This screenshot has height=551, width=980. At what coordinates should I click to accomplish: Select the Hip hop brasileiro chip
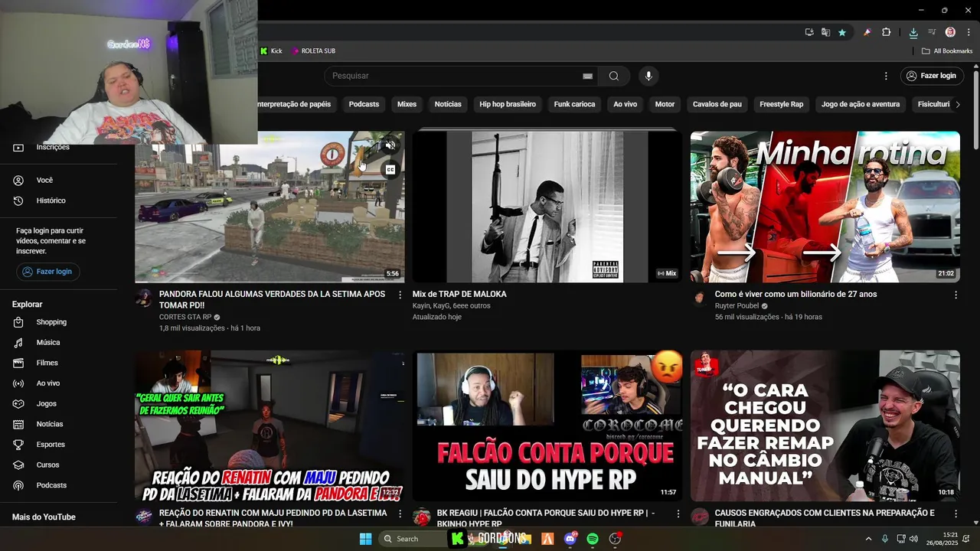click(508, 104)
